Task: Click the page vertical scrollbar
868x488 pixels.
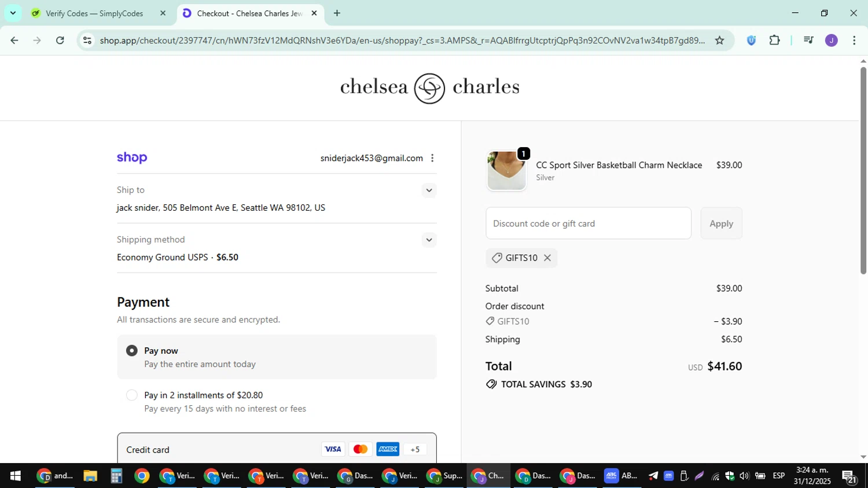Action: pos(863,171)
